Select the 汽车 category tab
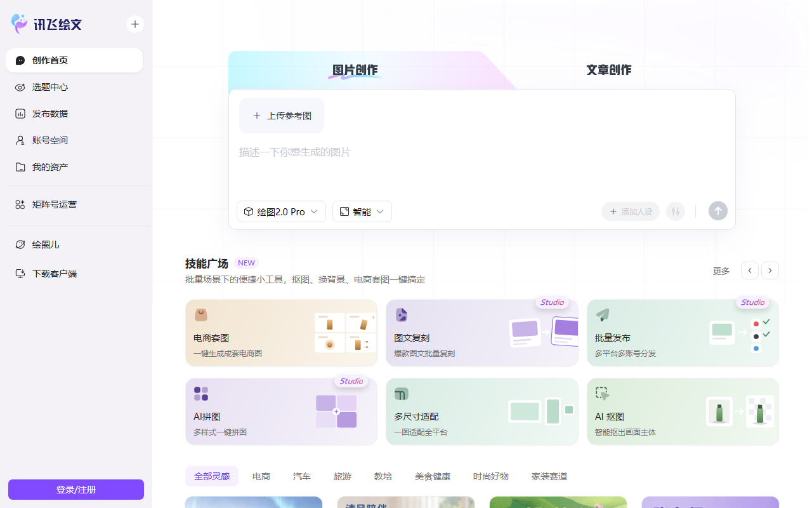This screenshot has height=508, width=812. (302, 476)
